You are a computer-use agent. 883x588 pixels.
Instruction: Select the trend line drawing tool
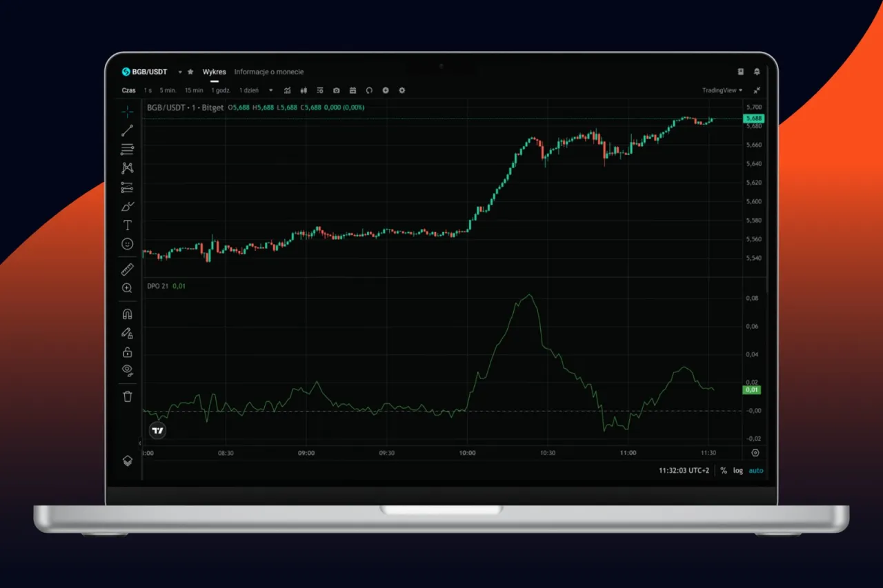tap(127, 130)
